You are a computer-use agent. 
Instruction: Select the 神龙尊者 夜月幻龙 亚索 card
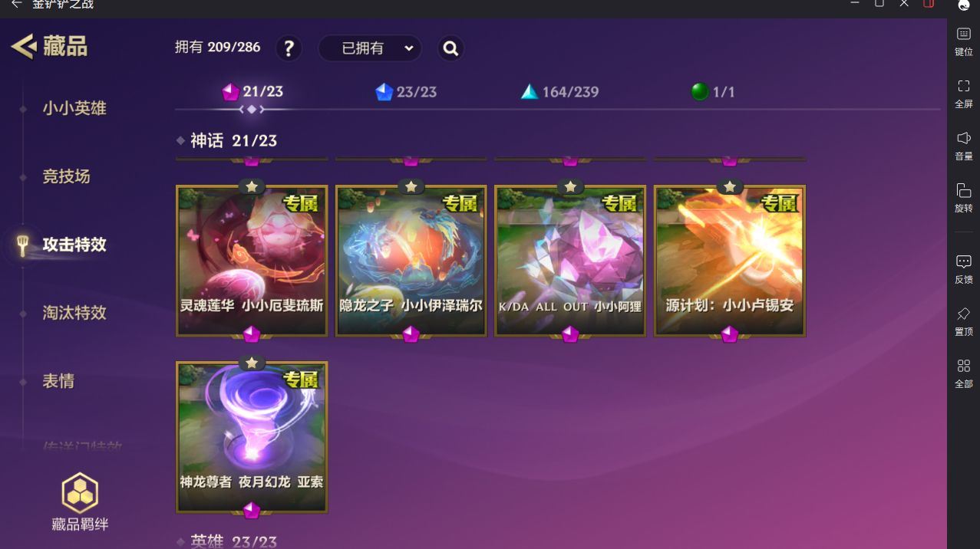(x=252, y=437)
